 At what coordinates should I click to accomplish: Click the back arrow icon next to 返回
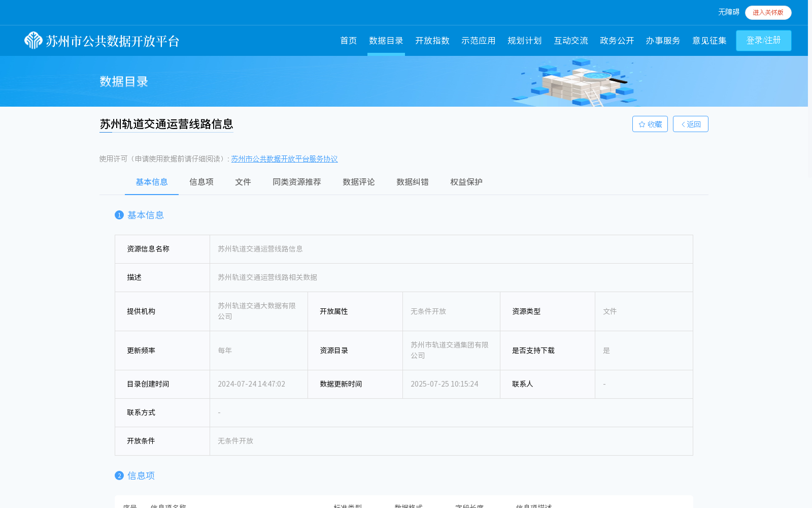click(683, 123)
